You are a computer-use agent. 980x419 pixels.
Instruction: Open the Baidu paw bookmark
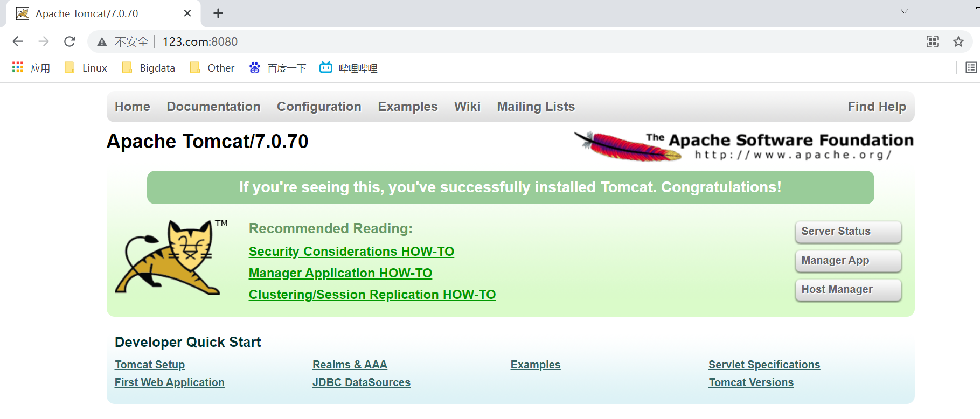pyautogui.click(x=277, y=68)
